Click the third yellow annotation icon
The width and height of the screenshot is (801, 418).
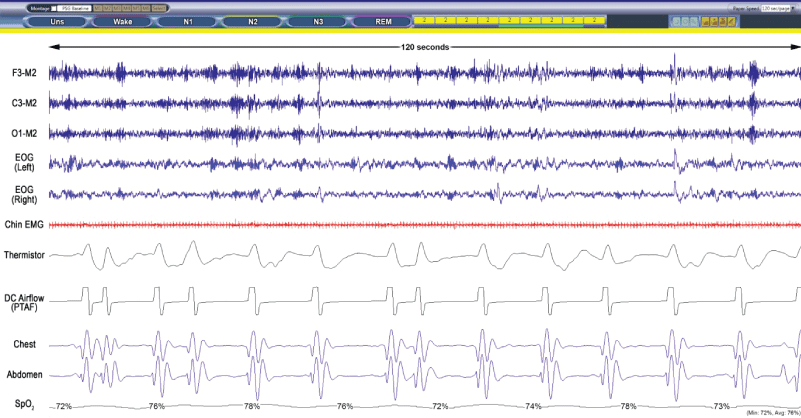point(722,21)
